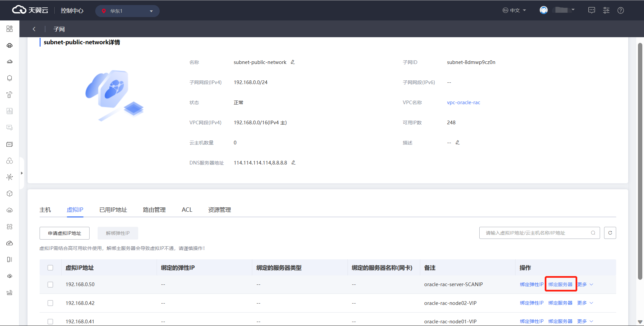Open the 华东1 region dropdown
644x326 pixels.
pyautogui.click(x=127, y=11)
